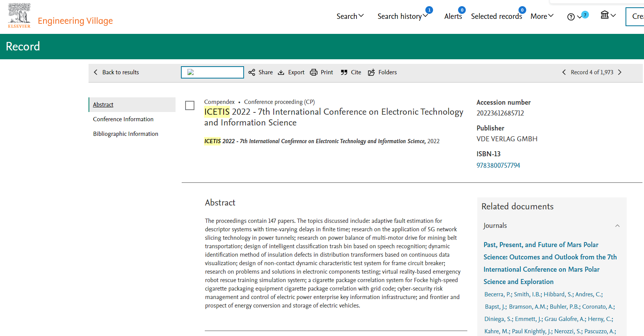
Task: Expand the More dropdown menu
Action: [542, 16]
